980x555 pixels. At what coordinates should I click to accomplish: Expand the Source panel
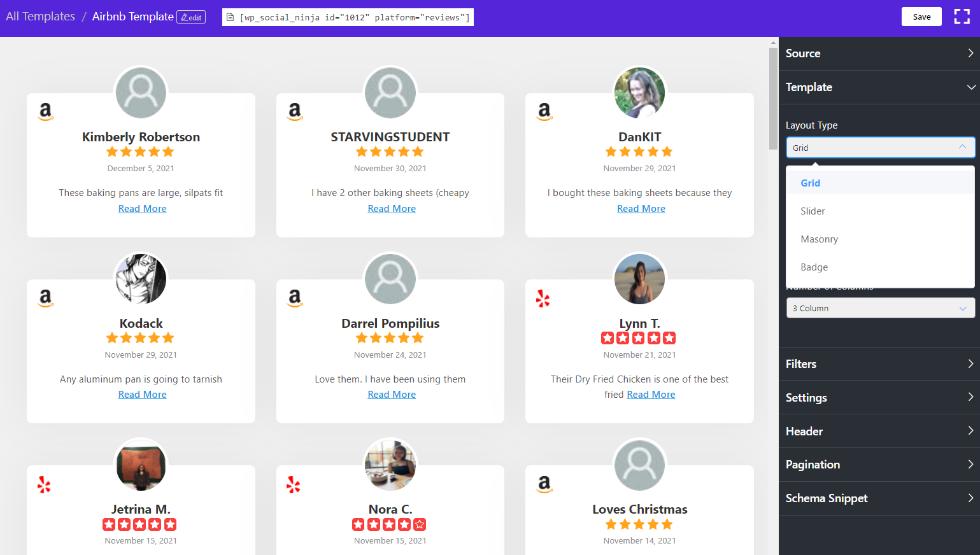coord(879,53)
